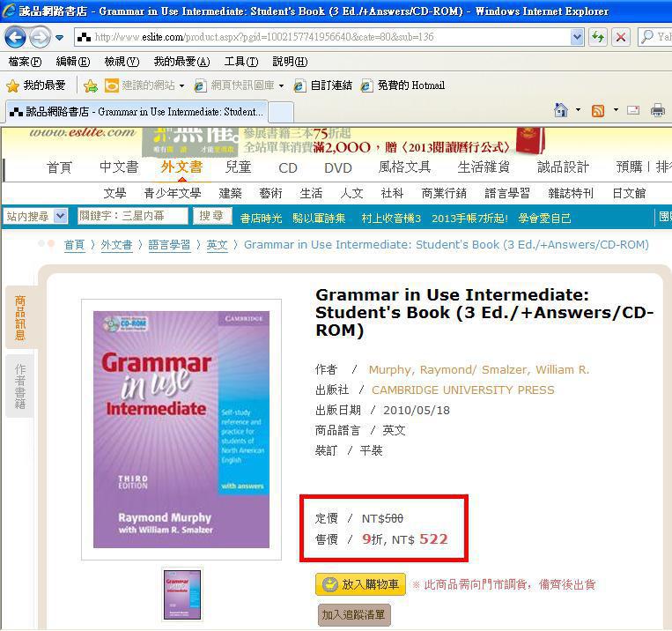
Task: Click the large Grammar in Use book cover
Action: [x=181, y=429]
